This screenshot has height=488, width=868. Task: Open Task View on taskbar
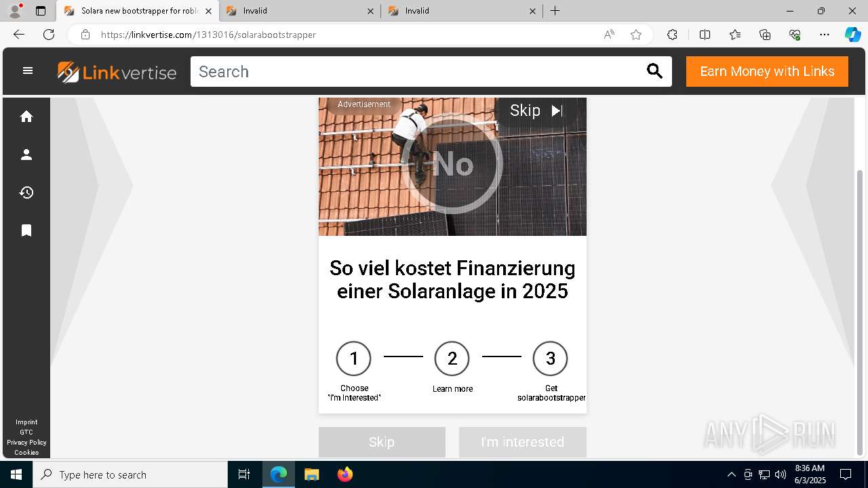tap(244, 474)
